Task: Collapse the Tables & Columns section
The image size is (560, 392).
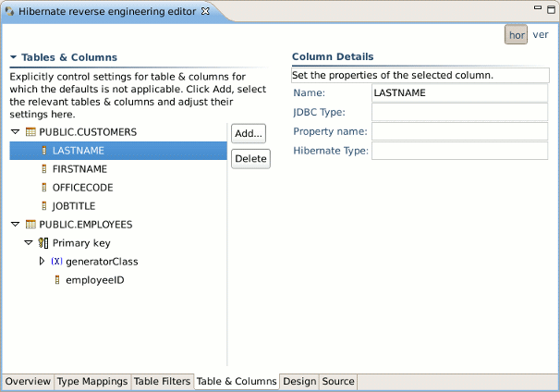Action: [x=14, y=57]
